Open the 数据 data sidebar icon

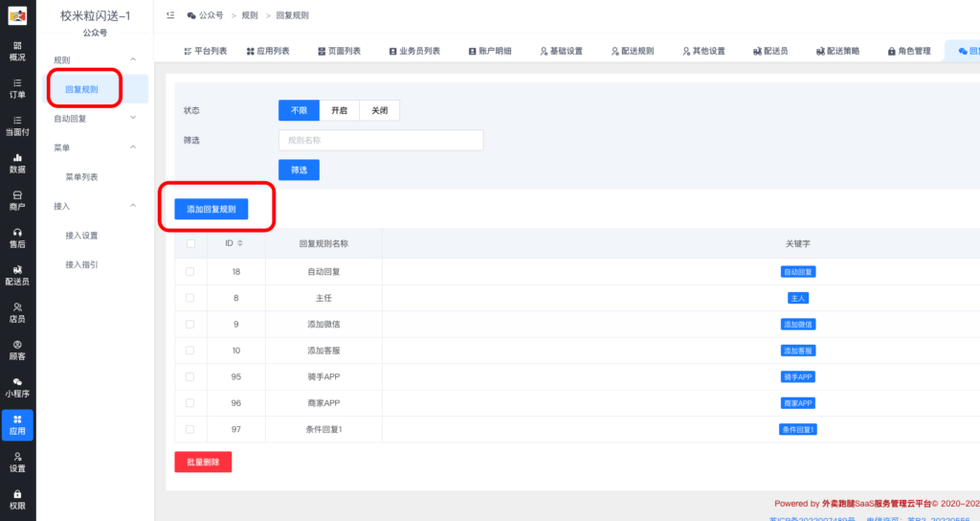tap(17, 163)
